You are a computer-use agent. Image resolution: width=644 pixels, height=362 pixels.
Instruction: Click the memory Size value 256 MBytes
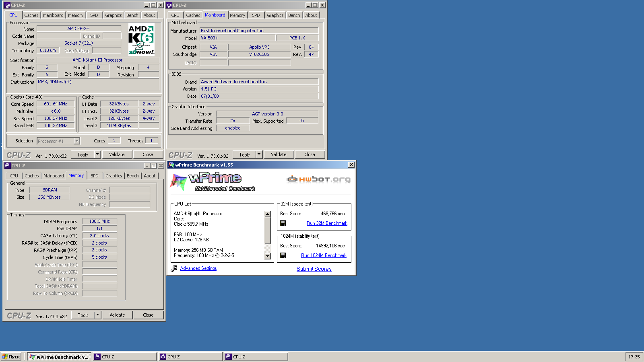[49, 197]
